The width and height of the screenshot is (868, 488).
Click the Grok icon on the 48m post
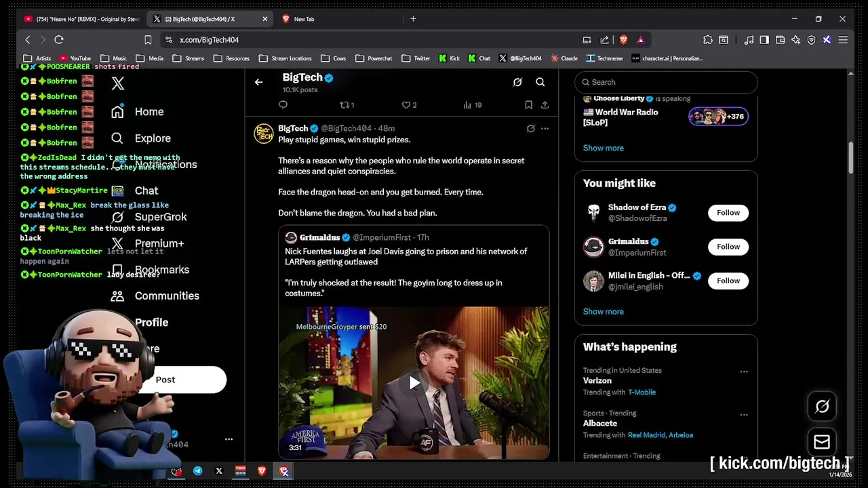click(531, 128)
